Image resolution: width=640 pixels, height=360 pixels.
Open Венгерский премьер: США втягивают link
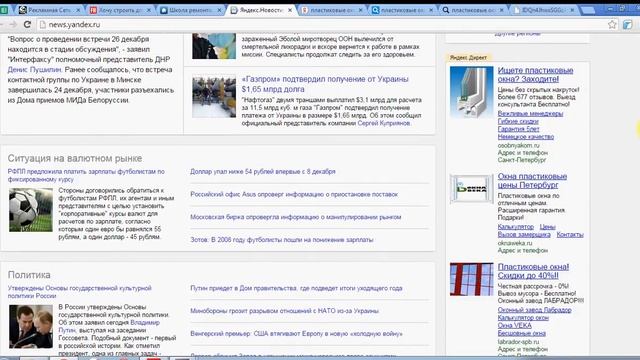(x=296, y=333)
